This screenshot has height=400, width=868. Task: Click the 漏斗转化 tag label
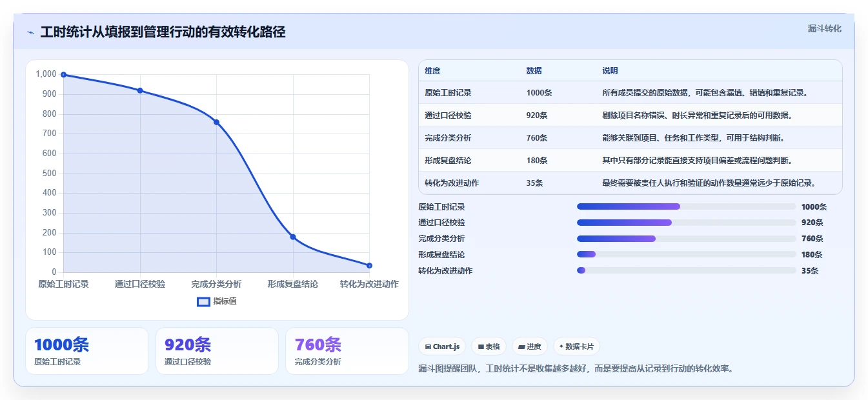[824, 28]
